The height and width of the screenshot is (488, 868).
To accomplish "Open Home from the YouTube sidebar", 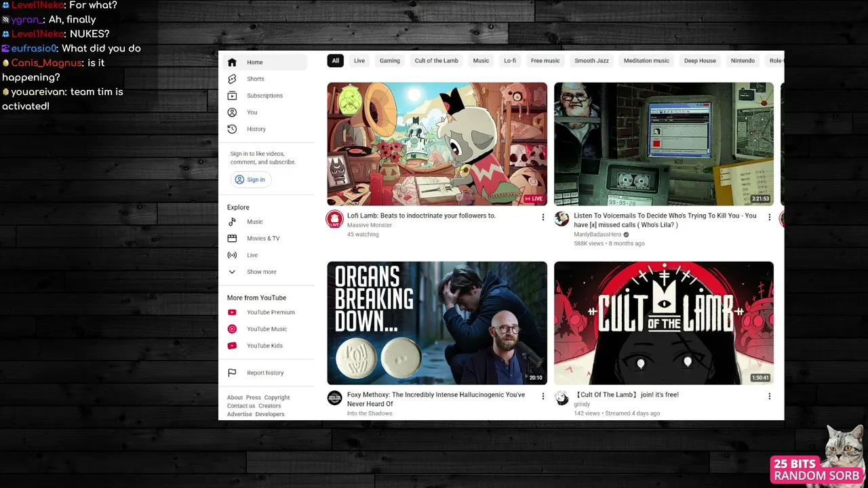I will [265, 62].
